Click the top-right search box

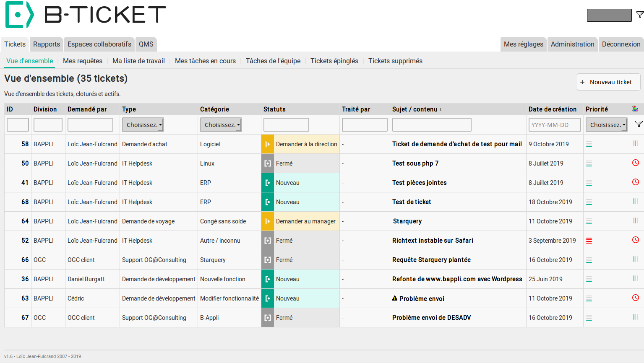click(x=609, y=15)
